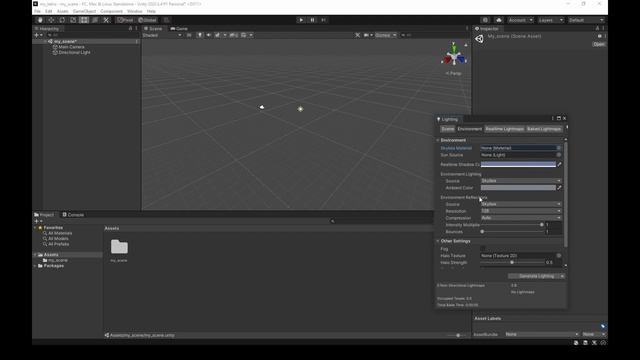Click Open button in Inspector

[599, 44]
